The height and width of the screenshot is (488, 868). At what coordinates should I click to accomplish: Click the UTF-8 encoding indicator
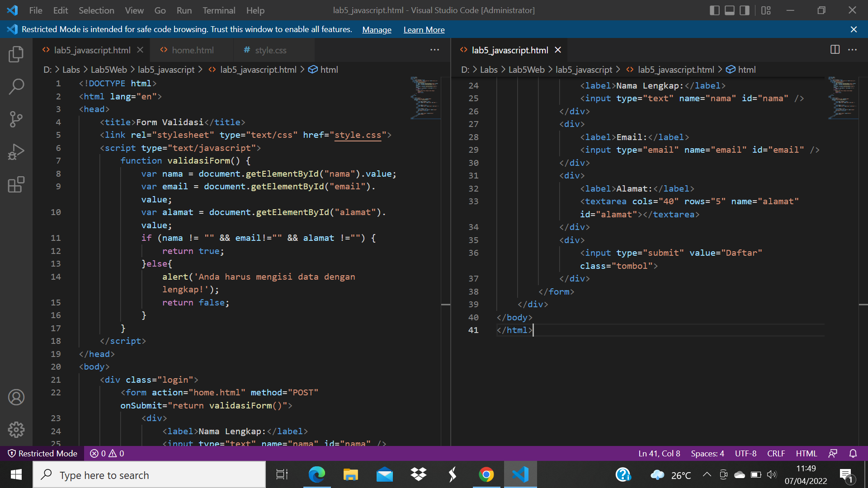tap(745, 453)
